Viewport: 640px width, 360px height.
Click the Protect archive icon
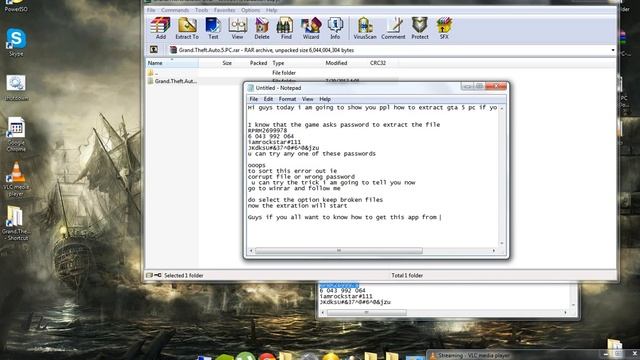point(420,28)
